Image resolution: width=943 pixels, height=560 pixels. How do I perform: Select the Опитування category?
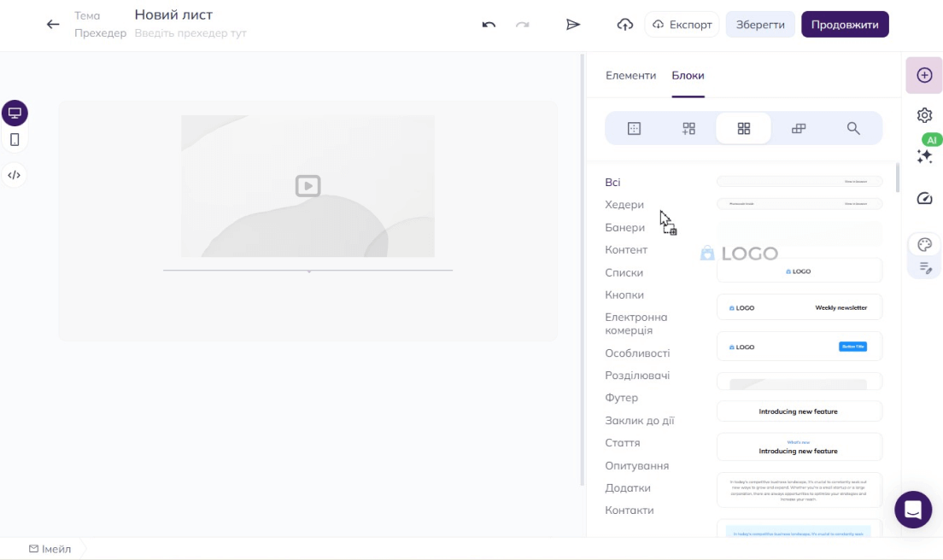(636, 465)
